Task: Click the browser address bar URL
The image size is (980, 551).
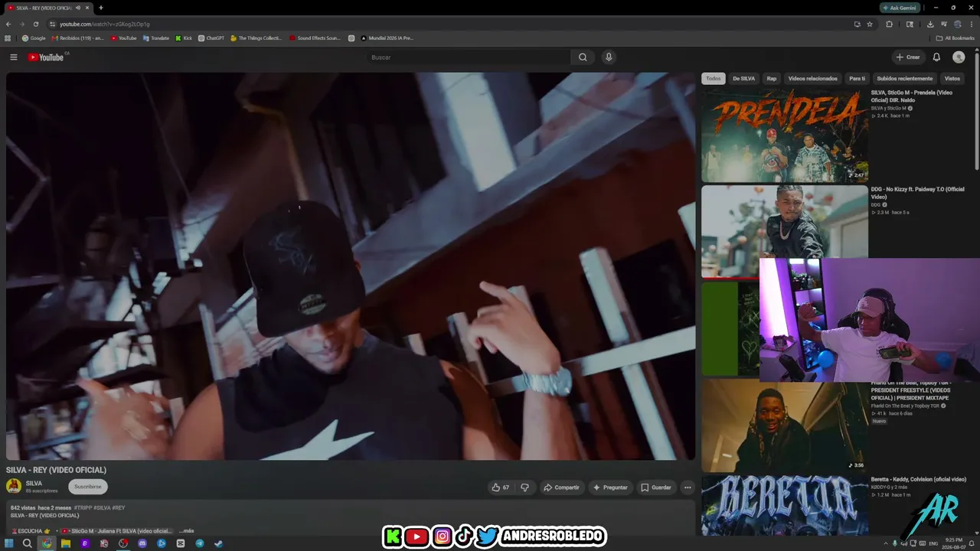Action: (105, 24)
